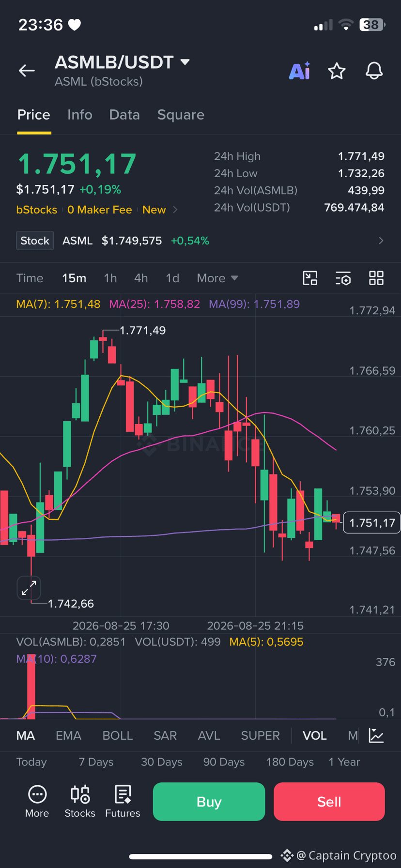This screenshot has width=401, height=868.
Task: Tap the MA(10) 0,6287 volume legend
Action: point(56,659)
